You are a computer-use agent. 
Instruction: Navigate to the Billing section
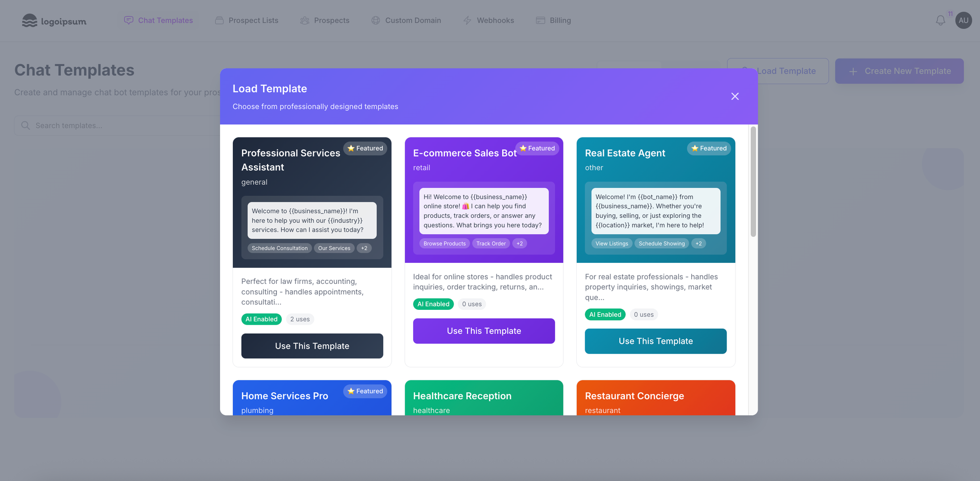553,21
